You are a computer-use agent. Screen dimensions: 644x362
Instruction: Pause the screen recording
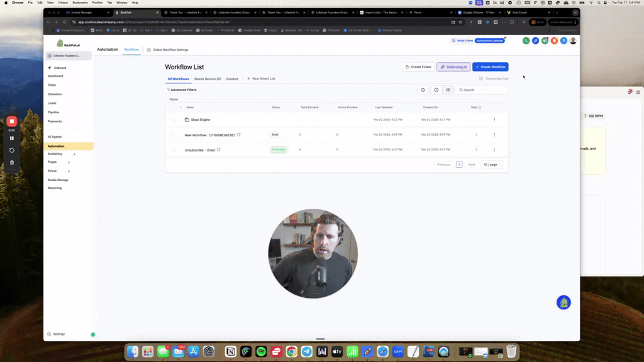tap(11, 138)
